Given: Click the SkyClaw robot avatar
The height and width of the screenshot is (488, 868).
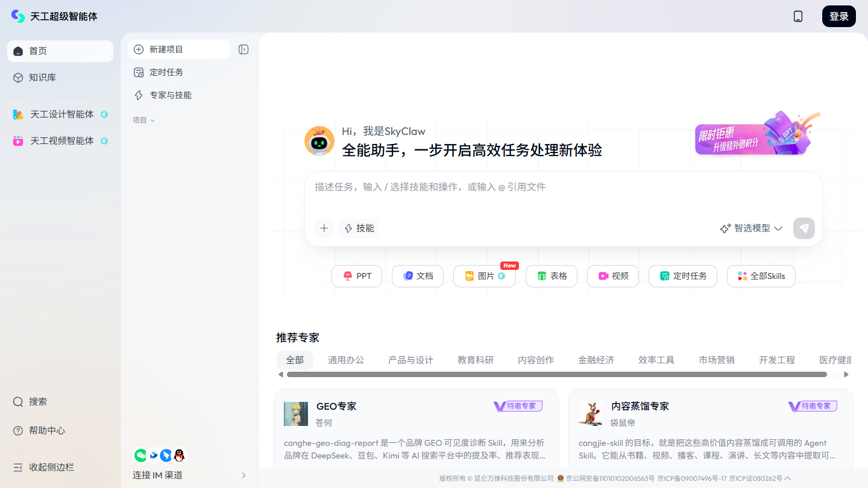Looking at the screenshot, I should [x=319, y=141].
